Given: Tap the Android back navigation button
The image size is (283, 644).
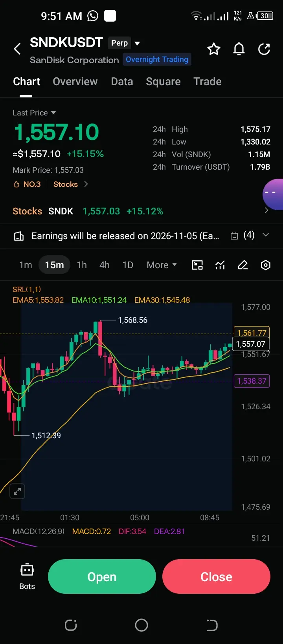Looking at the screenshot, I should point(212,625).
